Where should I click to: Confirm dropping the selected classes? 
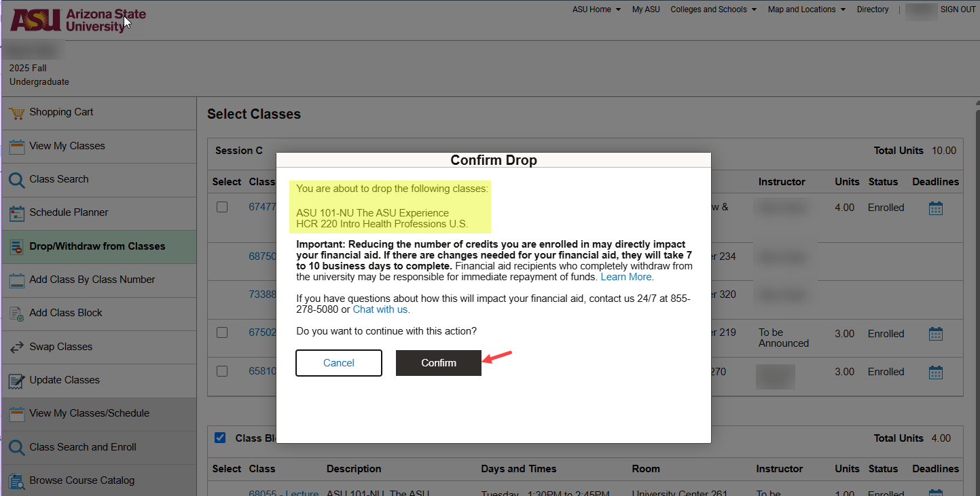pyautogui.click(x=438, y=363)
